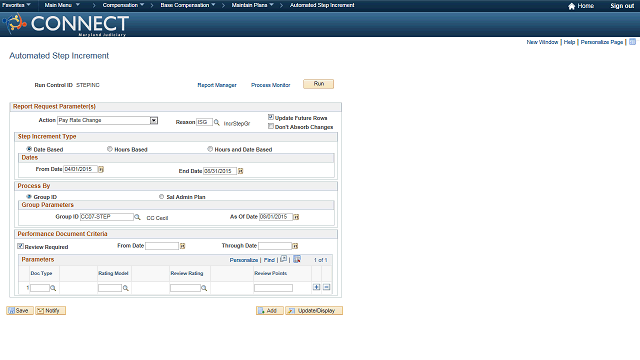Click Personalize link in Parameters grid
The height and width of the screenshot is (360, 640).
[x=244, y=260]
